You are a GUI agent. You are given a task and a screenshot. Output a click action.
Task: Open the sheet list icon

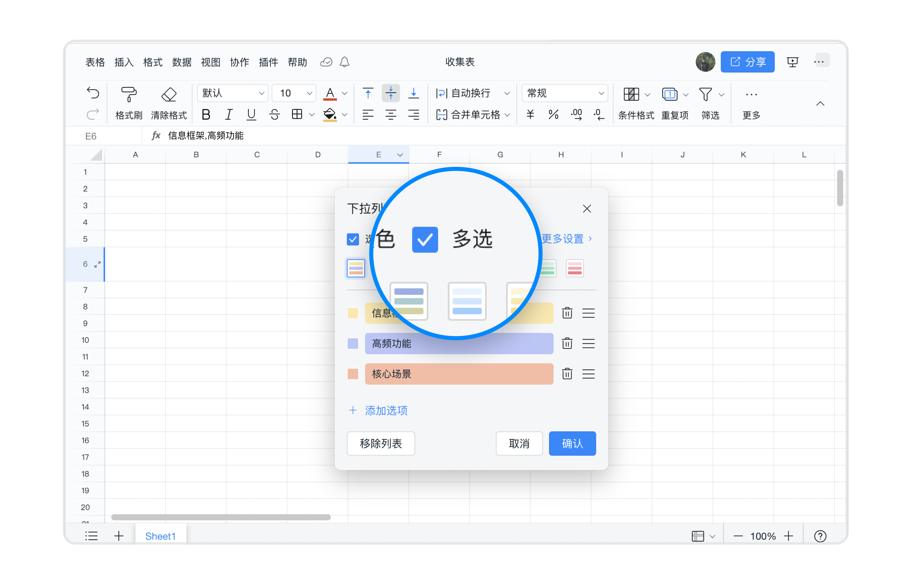coord(91,536)
